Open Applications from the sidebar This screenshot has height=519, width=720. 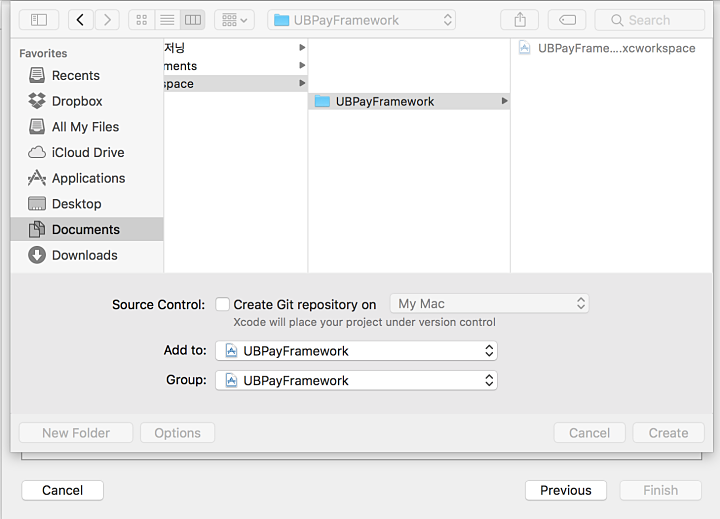point(87,178)
